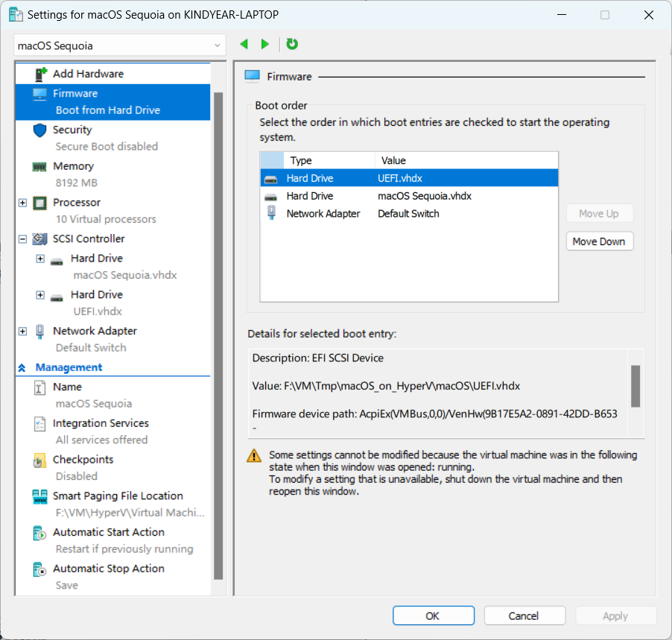Screen dimensions: 672x640
Task: Click the Move Down button
Action: (599, 241)
